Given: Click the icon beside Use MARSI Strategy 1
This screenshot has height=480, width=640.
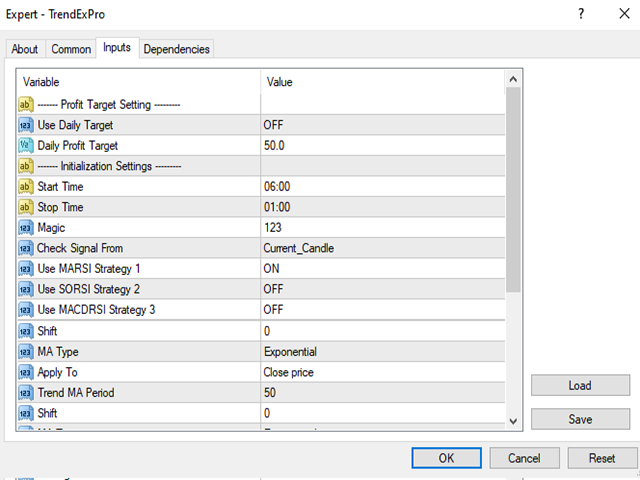Looking at the screenshot, I should (25, 269).
